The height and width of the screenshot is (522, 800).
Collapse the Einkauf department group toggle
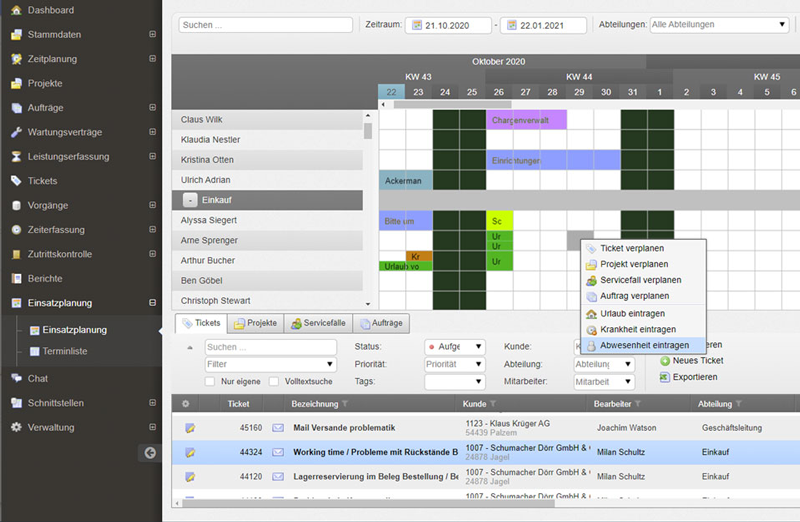pyautogui.click(x=190, y=201)
